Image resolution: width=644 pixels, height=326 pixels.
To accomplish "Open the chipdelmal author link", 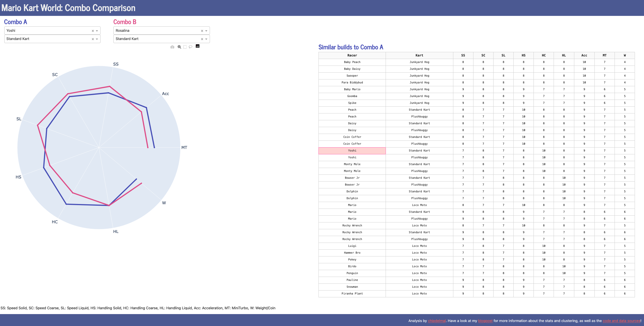I will pos(437,321).
